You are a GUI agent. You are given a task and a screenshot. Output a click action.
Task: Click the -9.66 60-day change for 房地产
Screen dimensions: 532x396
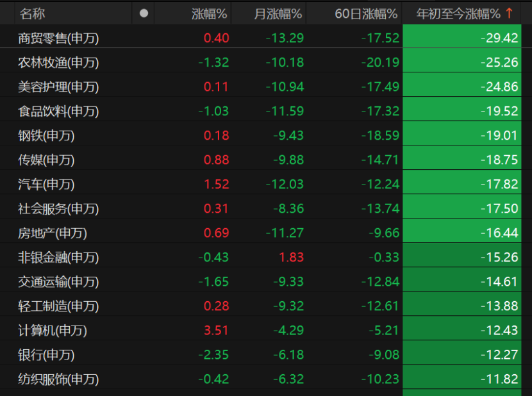(384, 233)
